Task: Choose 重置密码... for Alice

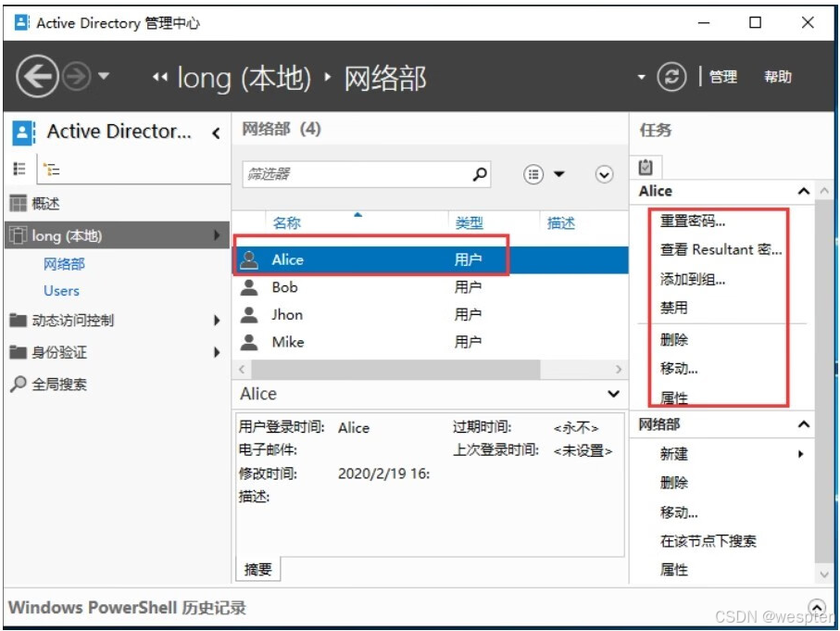Action: (693, 221)
